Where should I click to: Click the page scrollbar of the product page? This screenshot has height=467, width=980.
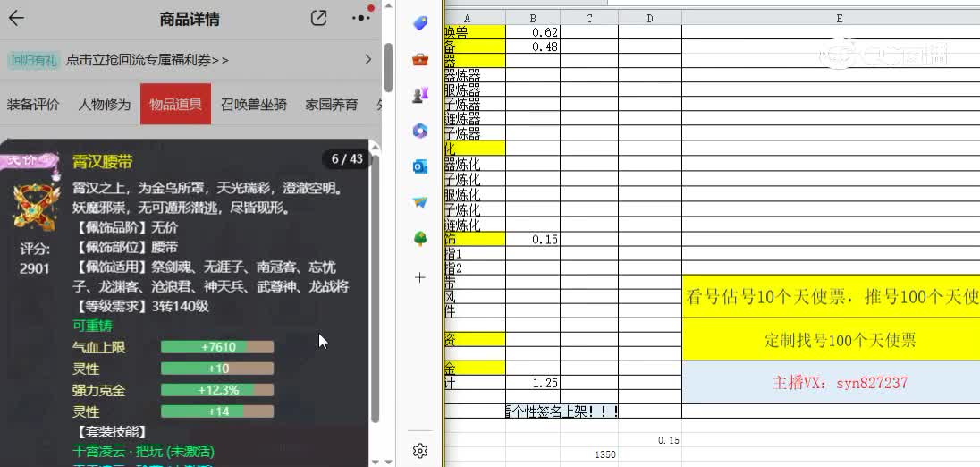click(x=388, y=67)
